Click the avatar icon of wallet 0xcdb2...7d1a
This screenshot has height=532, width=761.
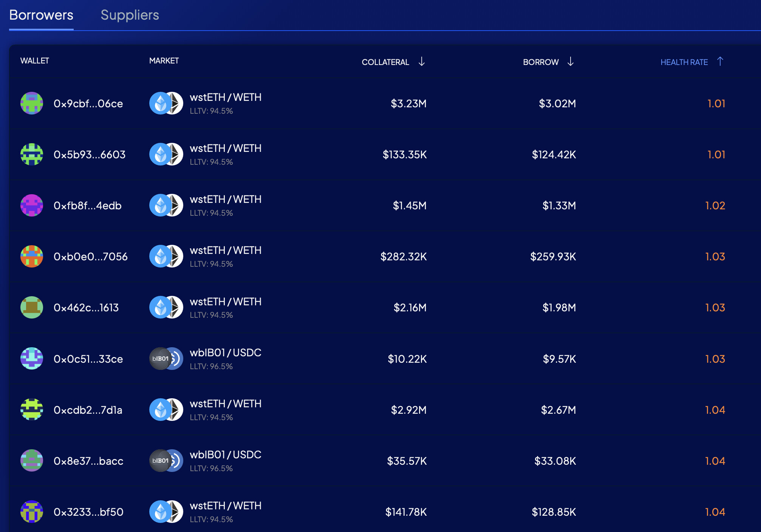point(32,410)
